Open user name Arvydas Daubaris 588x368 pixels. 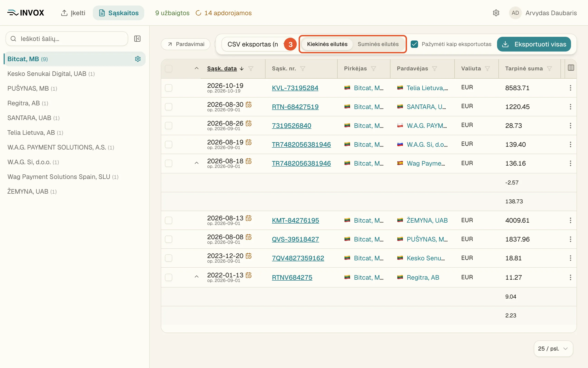point(551,13)
